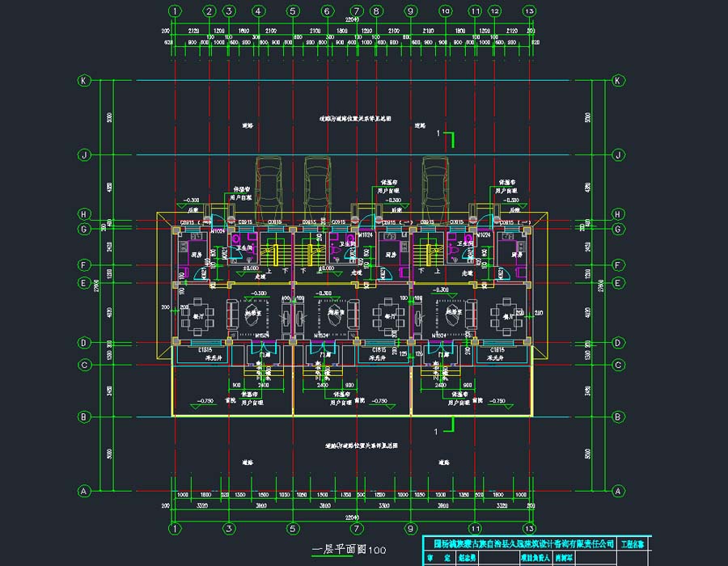Click axis bubble 2 in the top grid row
This screenshot has width=728, height=566.
pos(210,11)
